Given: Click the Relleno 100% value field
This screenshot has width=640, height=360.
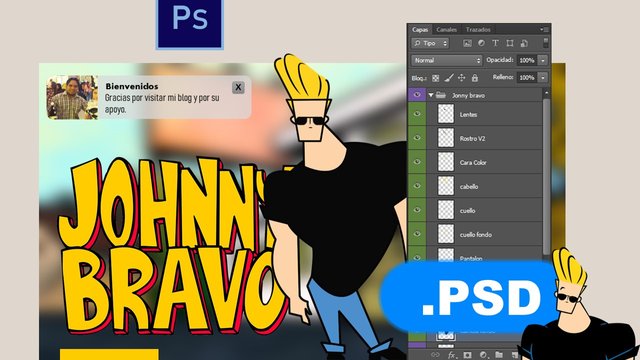Looking at the screenshot, I should [x=527, y=78].
